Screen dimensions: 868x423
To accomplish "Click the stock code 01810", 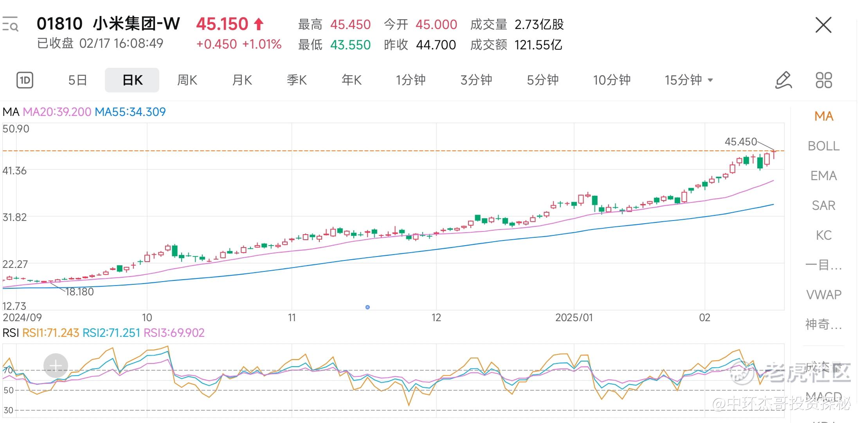I will pos(59,24).
